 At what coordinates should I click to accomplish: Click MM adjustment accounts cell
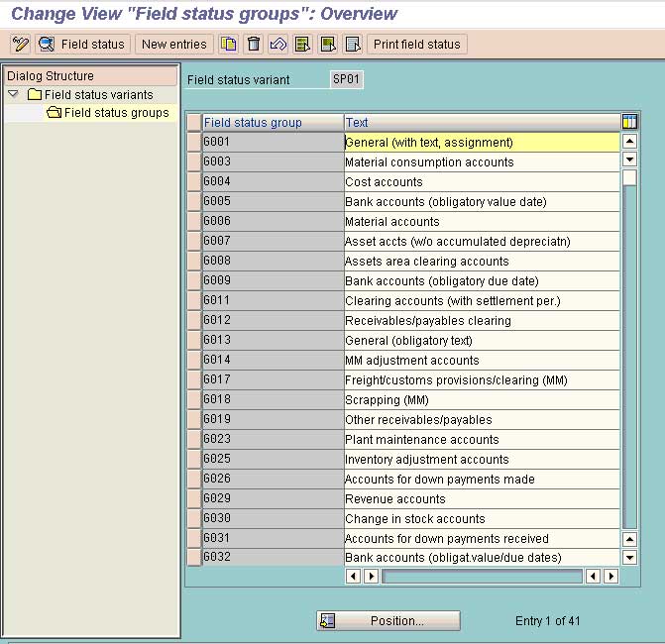click(x=483, y=360)
